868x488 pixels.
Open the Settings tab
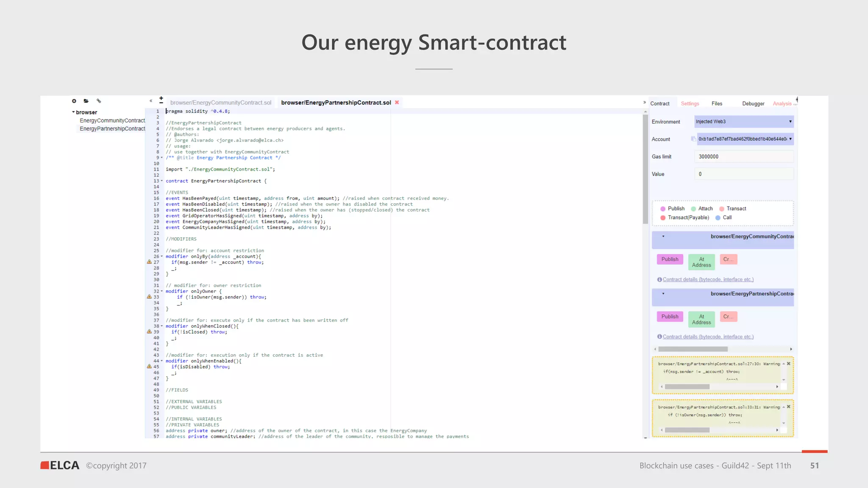point(690,103)
